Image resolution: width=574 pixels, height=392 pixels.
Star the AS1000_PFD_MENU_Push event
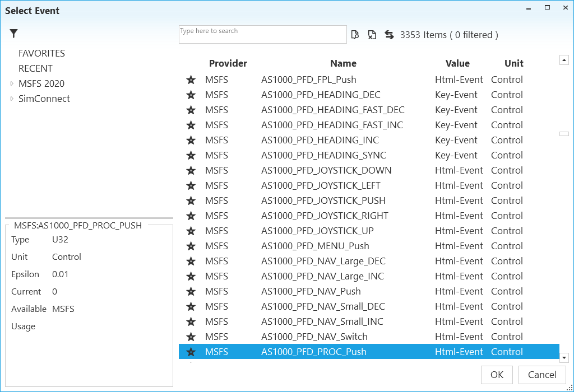191,246
